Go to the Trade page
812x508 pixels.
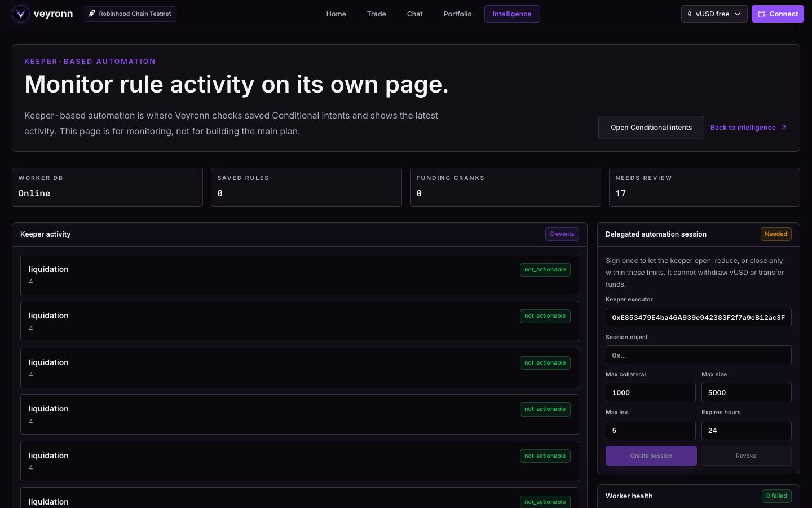[x=377, y=14]
